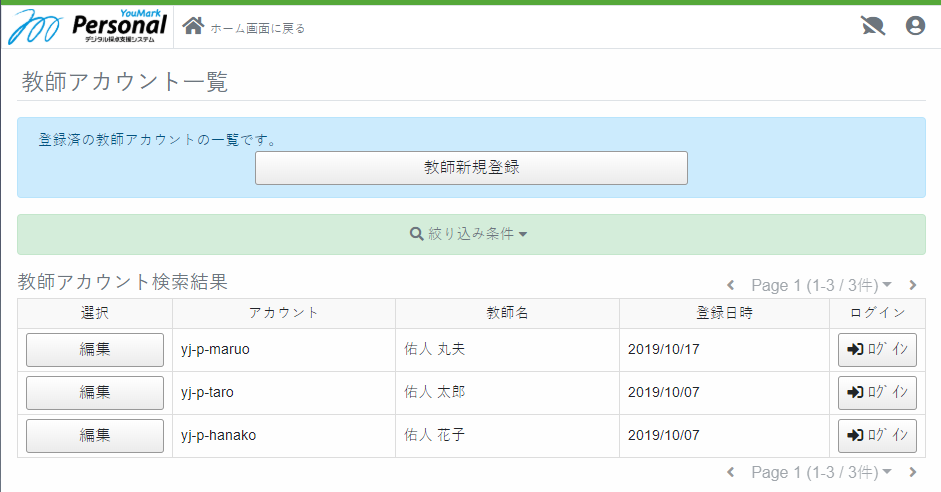Screen dimensions: 941x492
Task: Edit the yj-p-hanako account
Action: point(95,436)
